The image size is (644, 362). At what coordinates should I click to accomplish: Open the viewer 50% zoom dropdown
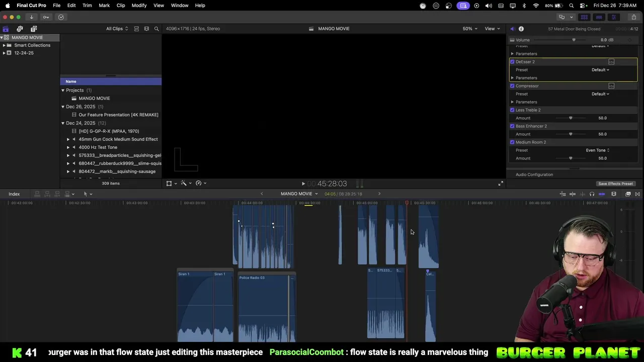point(470,29)
